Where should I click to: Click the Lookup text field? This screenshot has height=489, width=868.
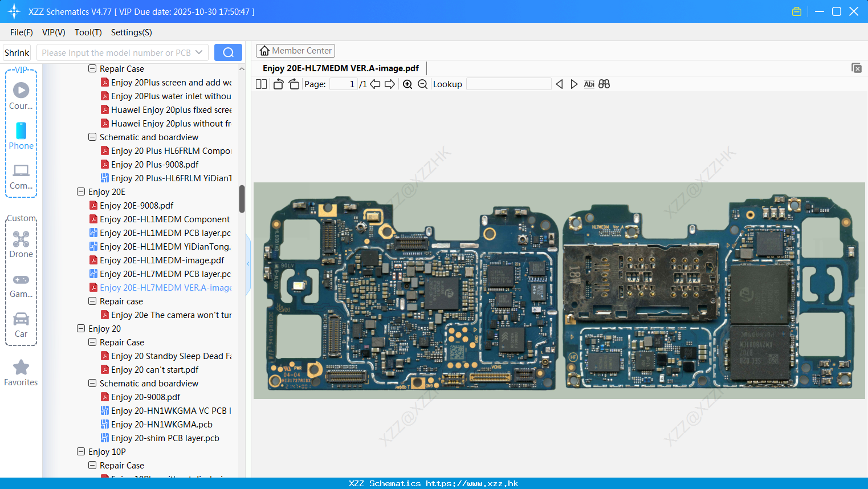point(508,84)
